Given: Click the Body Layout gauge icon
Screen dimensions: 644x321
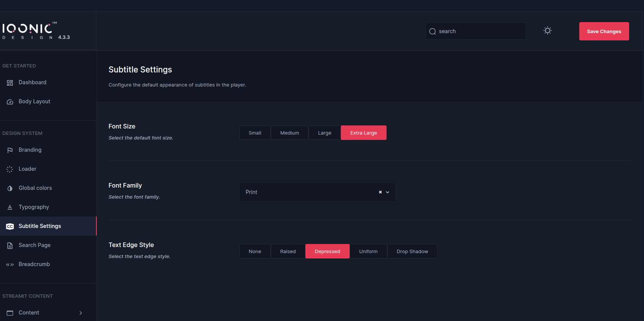Looking at the screenshot, I should click(x=10, y=102).
